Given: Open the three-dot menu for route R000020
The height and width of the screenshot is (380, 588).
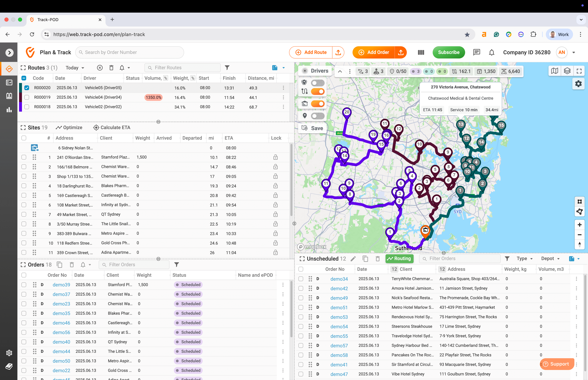Looking at the screenshot, I should coord(283,88).
